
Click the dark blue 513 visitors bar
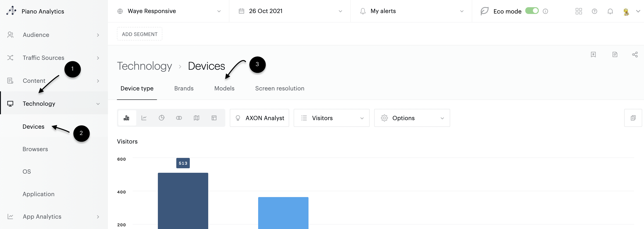183,200
